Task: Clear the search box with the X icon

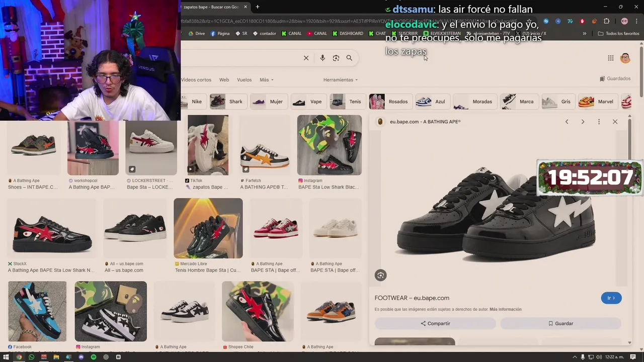Action: tap(306, 58)
